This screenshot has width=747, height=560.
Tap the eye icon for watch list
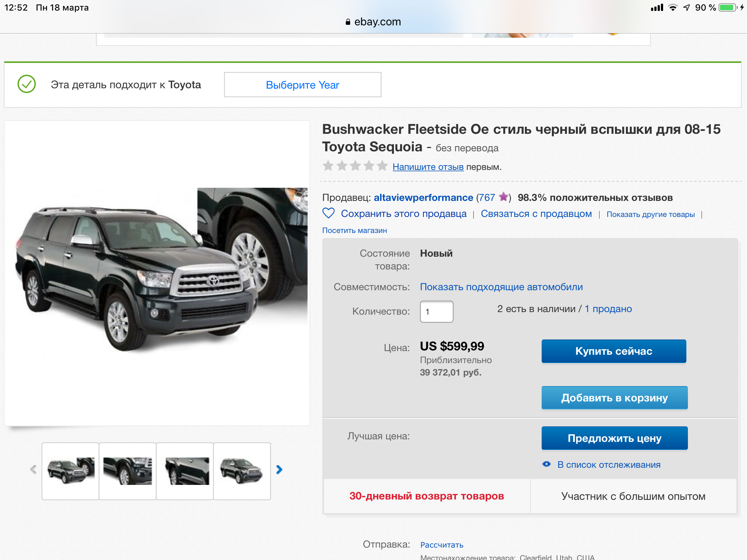point(546,464)
